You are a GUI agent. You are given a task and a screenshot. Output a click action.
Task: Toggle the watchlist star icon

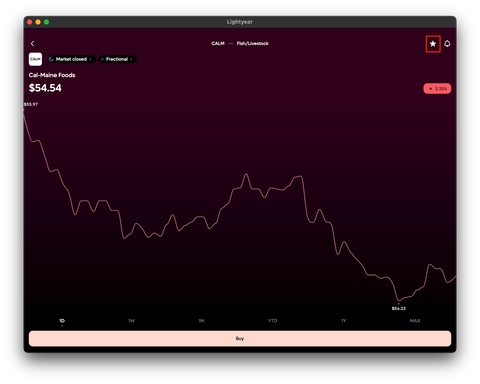coord(433,44)
